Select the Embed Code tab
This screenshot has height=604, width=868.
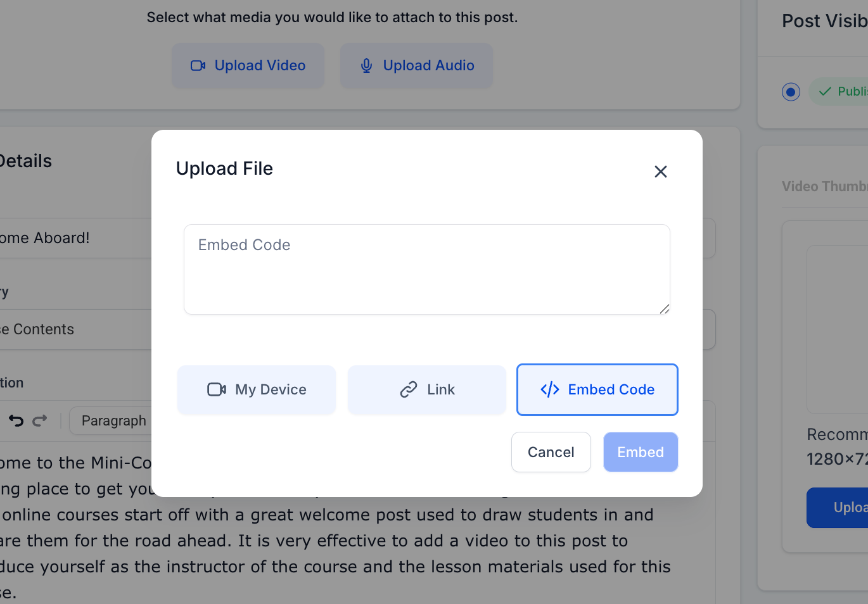597,389
